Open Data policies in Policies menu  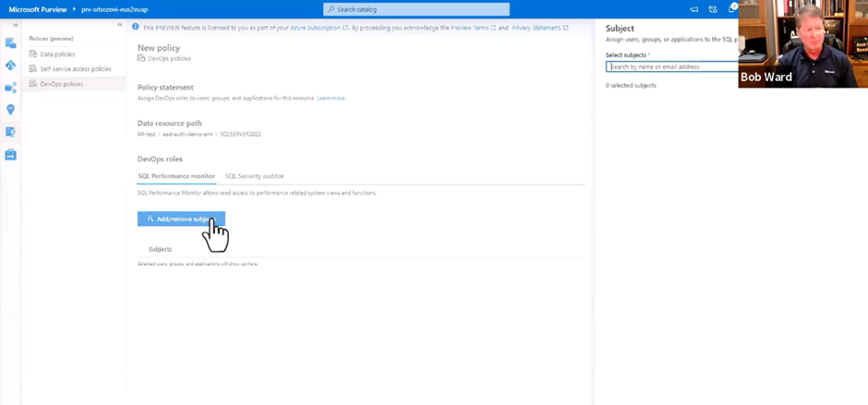(57, 54)
